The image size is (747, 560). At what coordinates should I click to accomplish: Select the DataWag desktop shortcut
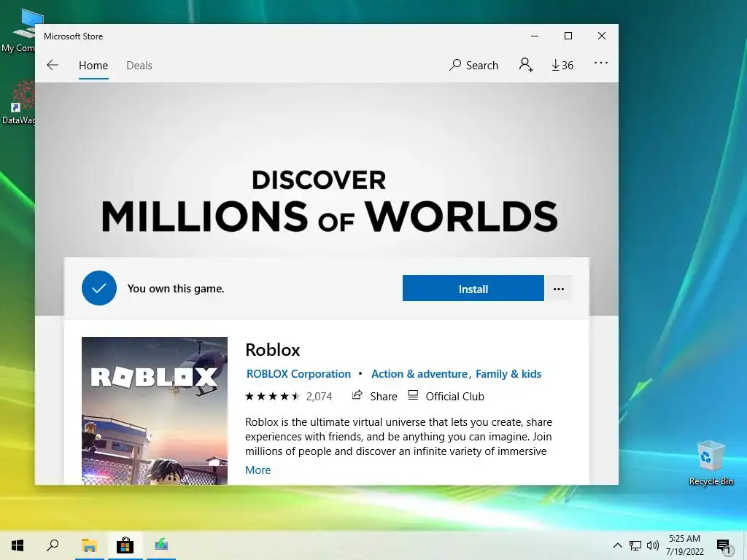pyautogui.click(x=18, y=102)
